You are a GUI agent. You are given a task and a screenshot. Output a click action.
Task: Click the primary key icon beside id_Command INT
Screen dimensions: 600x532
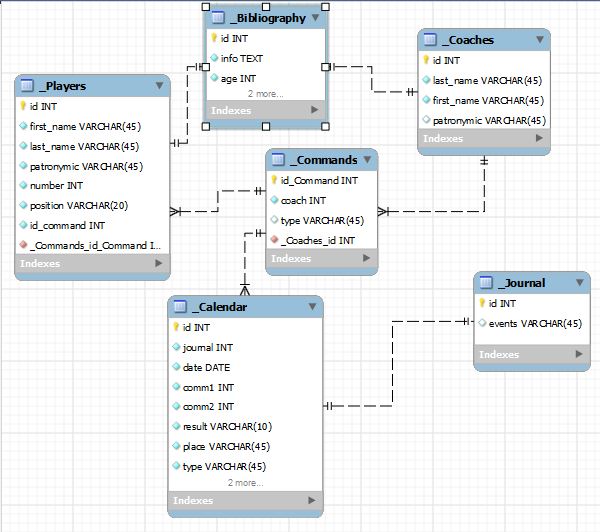[x=274, y=180]
